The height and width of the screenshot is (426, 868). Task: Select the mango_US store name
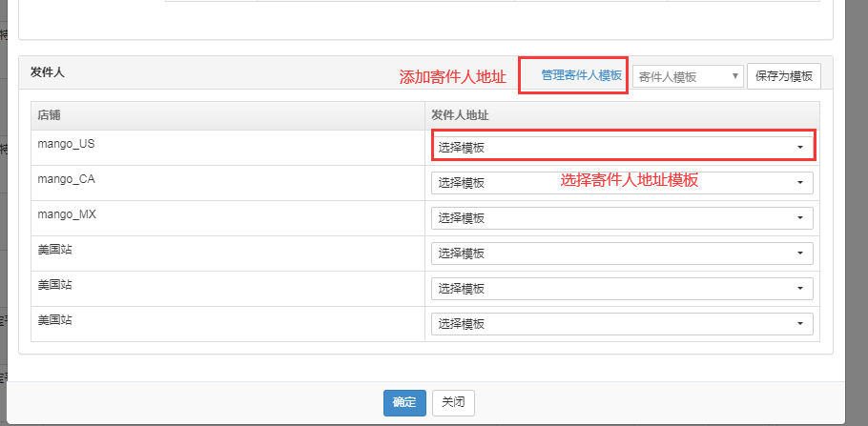pyautogui.click(x=66, y=144)
